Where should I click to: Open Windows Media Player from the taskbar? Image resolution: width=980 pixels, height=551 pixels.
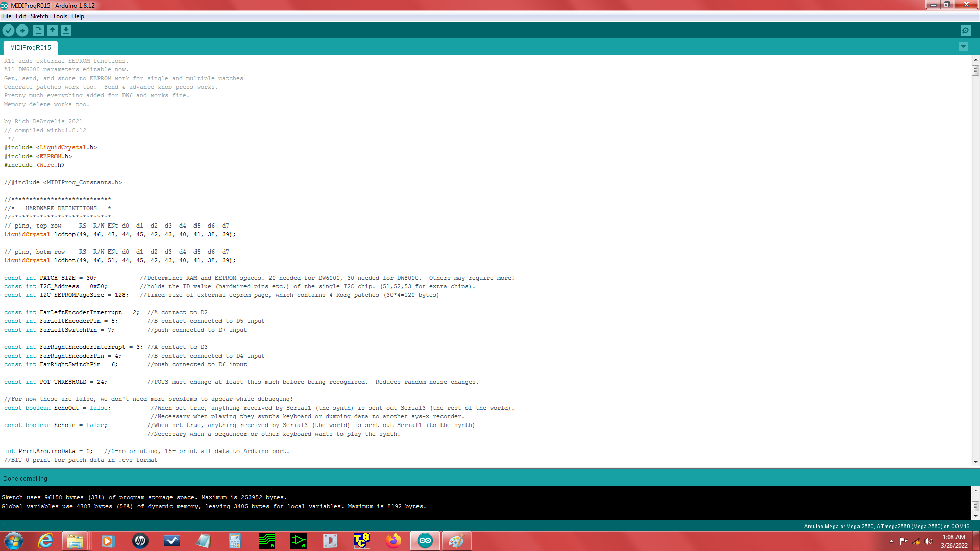pos(107,541)
